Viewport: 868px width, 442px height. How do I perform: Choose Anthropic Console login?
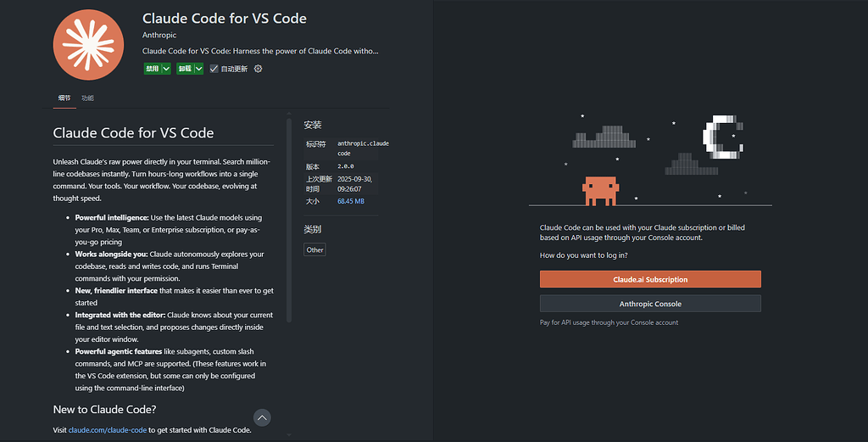point(650,304)
